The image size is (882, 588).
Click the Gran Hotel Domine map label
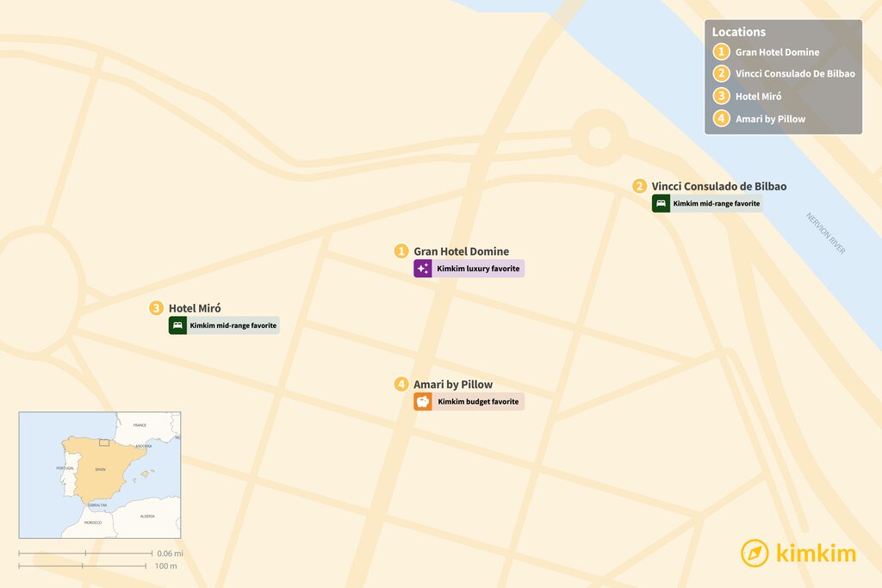[x=461, y=251]
